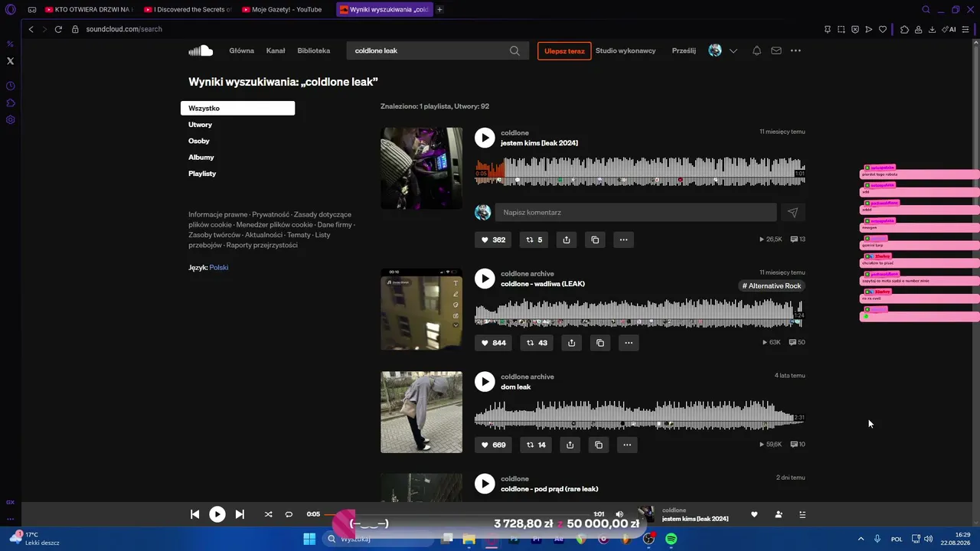Open more options for jestem kims [leak 2024]
This screenshot has width=980, height=551.
(624, 240)
